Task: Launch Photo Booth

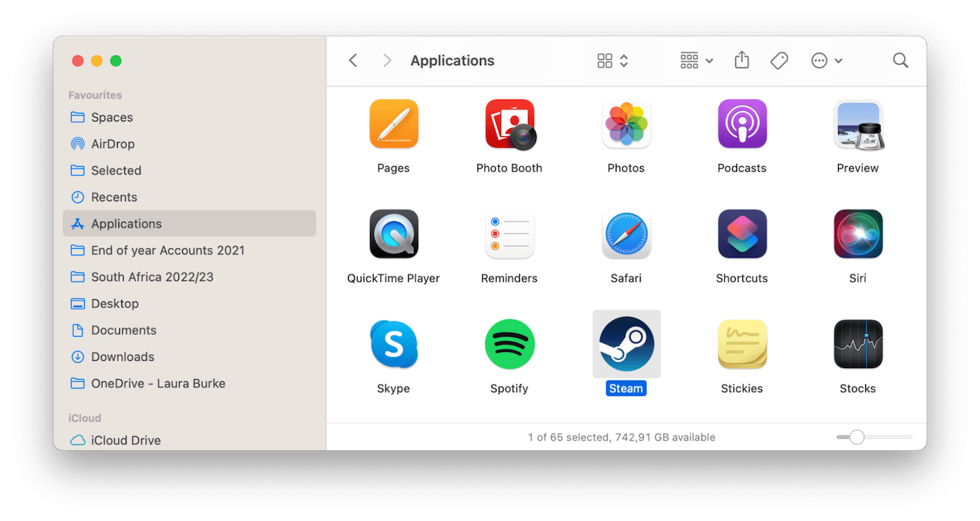Action: 509,124
